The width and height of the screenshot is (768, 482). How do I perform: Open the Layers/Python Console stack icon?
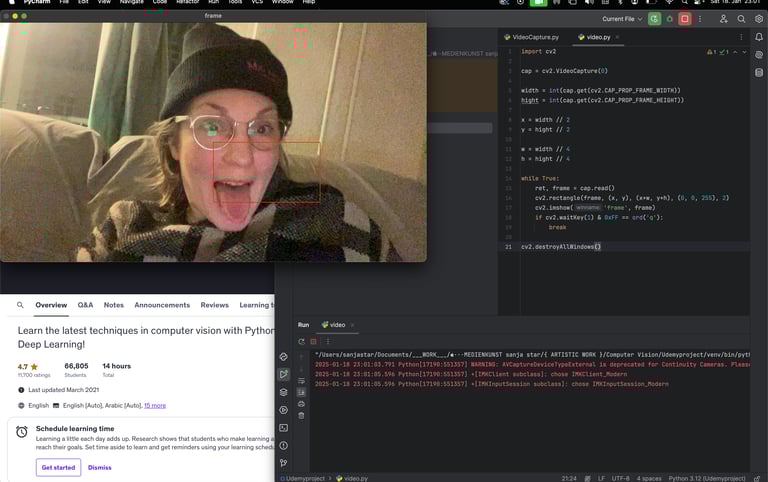tap(284, 392)
